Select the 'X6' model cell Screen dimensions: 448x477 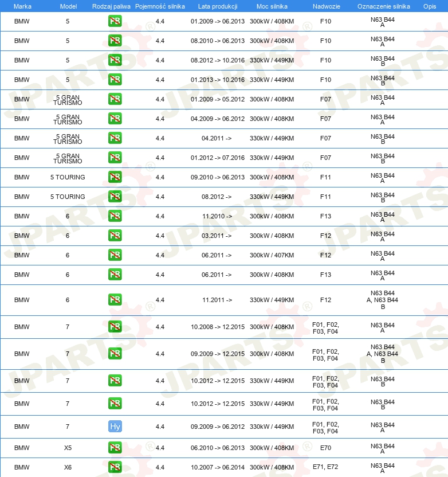coord(68,467)
